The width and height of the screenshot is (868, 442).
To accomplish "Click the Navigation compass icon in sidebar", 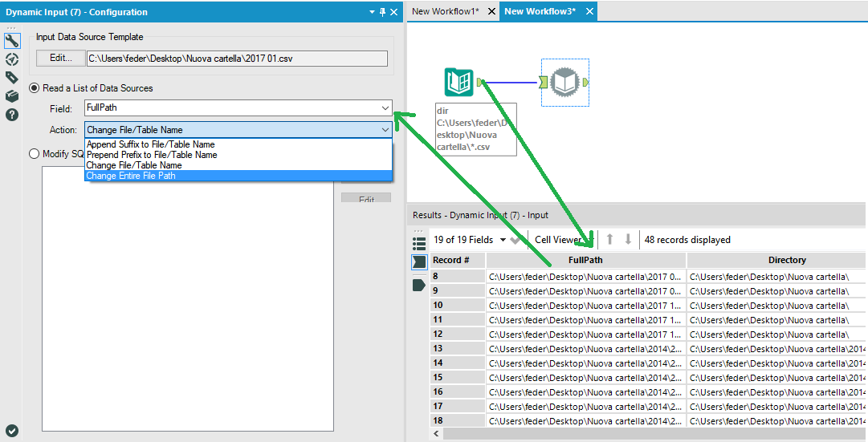I will click(x=12, y=59).
